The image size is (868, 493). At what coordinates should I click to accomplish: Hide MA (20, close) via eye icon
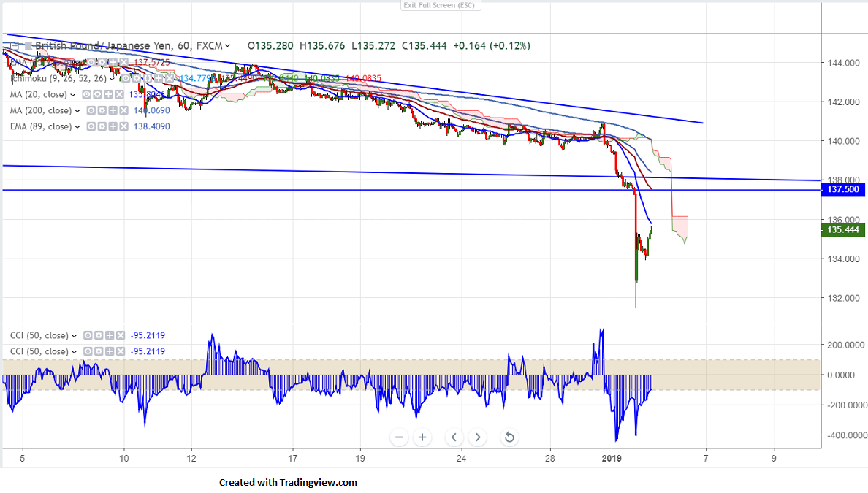[86, 95]
